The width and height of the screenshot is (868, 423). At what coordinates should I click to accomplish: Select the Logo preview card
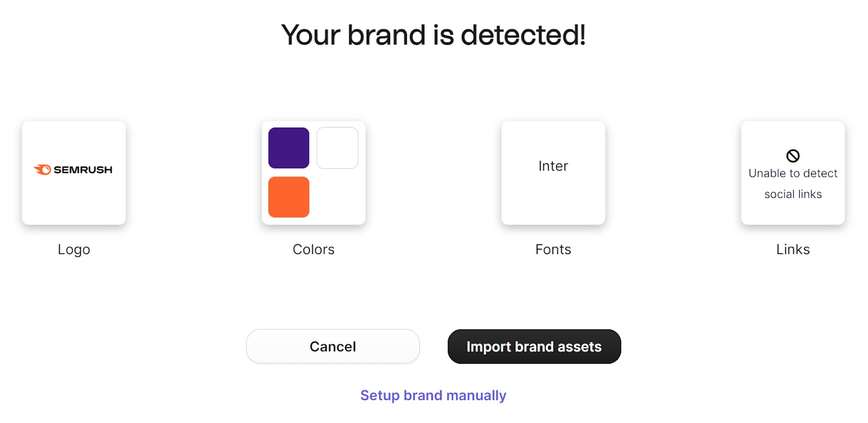(x=73, y=173)
